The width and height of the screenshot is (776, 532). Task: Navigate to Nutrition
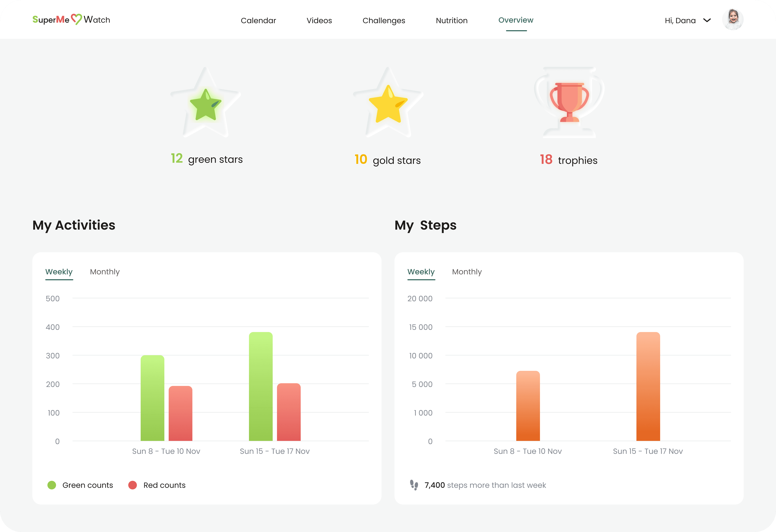(x=451, y=21)
